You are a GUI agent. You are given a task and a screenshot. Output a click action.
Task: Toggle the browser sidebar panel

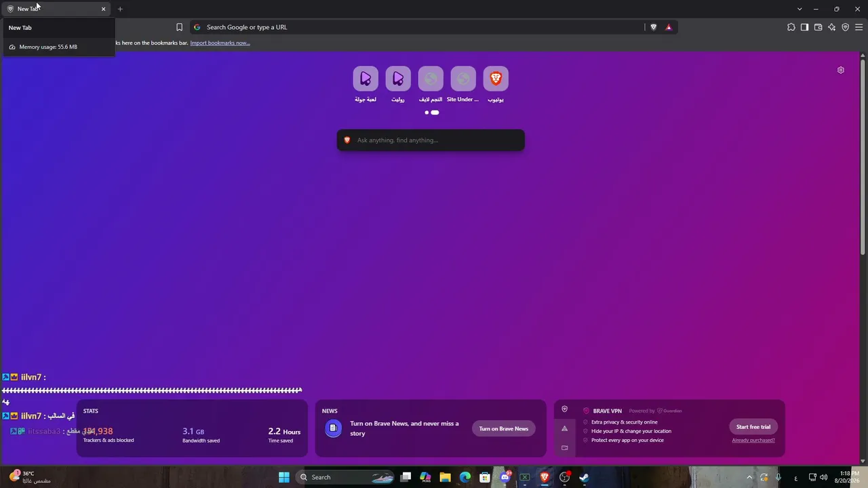point(804,27)
